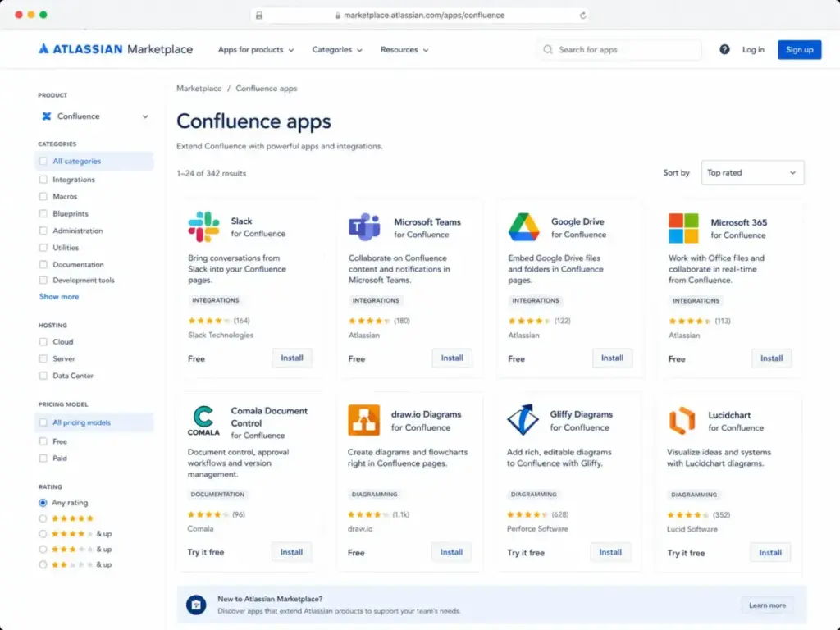Click the reload icon in address bar

click(x=583, y=15)
